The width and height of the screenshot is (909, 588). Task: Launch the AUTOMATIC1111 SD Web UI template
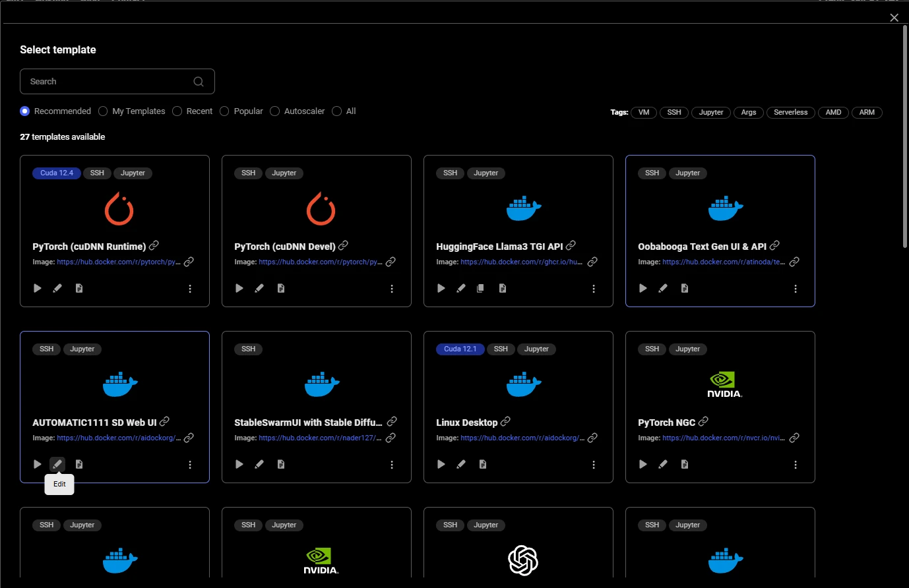click(x=38, y=464)
